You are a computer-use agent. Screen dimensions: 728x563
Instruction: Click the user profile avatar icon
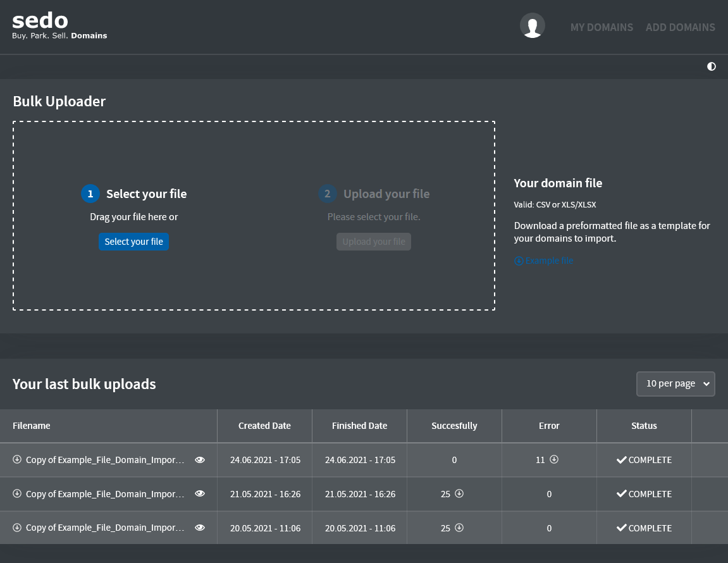pos(532,26)
